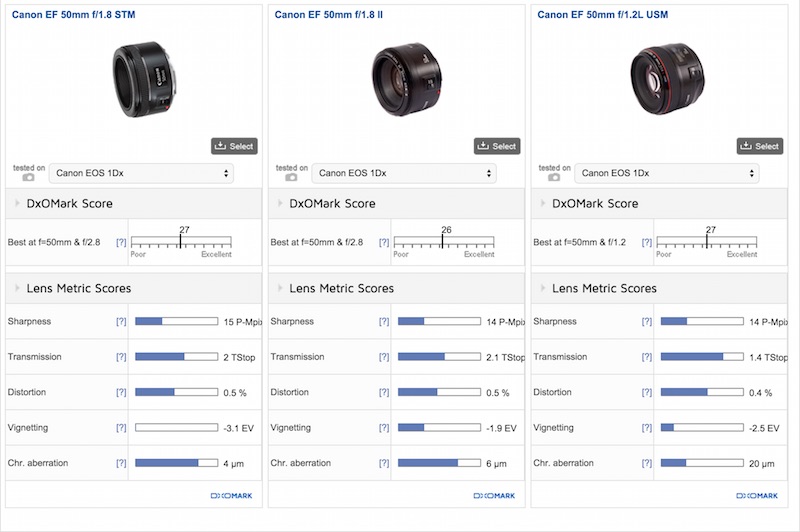Click the '-2.5 EV' vignetting value

(x=764, y=428)
